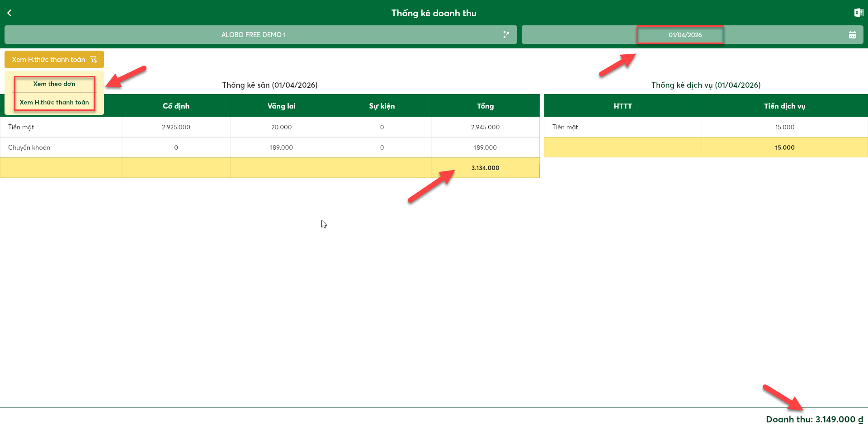The width and height of the screenshot is (868, 431).
Task: Open the Xem H.thức thanh toán view dropdown
Action: pyautogui.click(x=54, y=60)
